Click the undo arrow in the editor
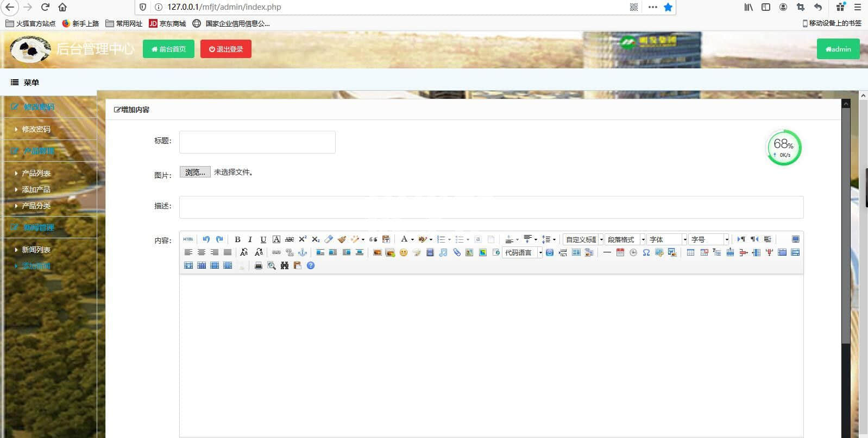The height and width of the screenshot is (438, 868). click(x=206, y=239)
